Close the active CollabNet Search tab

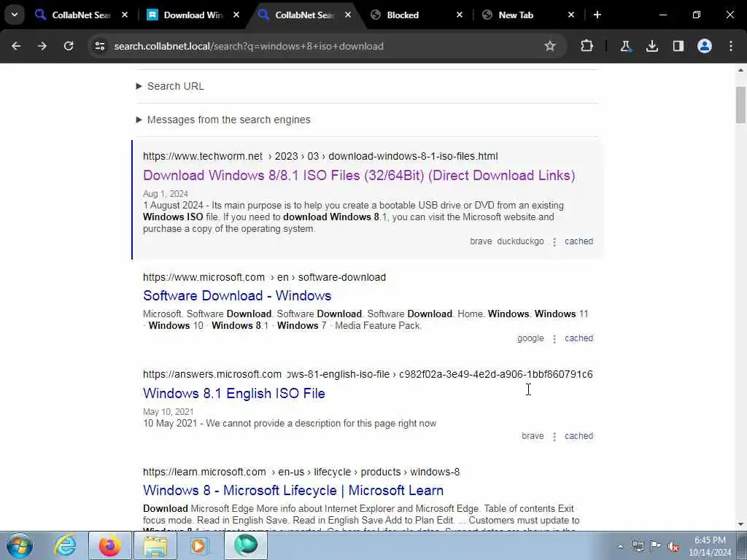[348, 15]
